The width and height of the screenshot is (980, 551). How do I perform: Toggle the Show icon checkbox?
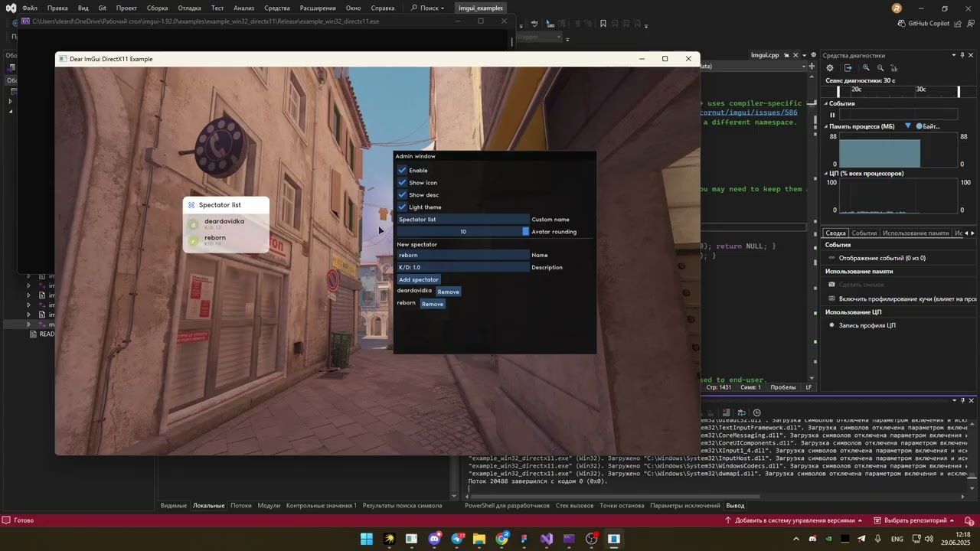tap(402, 182)
